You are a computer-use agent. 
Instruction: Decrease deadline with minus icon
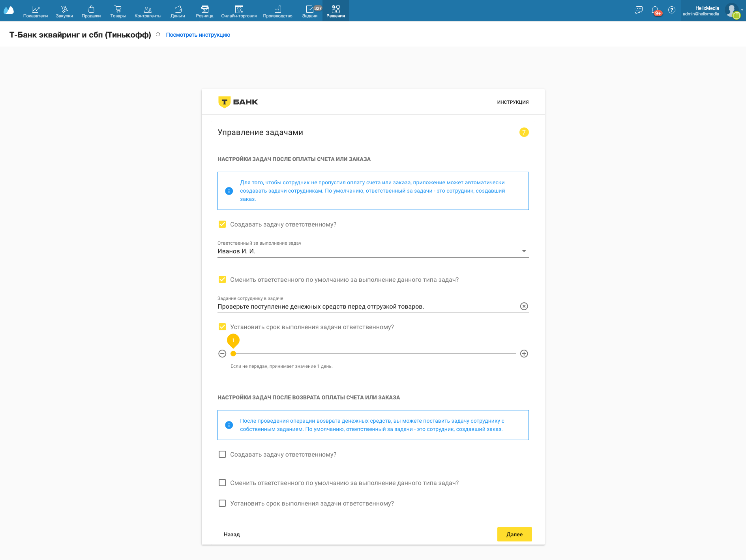coord(222,354)
